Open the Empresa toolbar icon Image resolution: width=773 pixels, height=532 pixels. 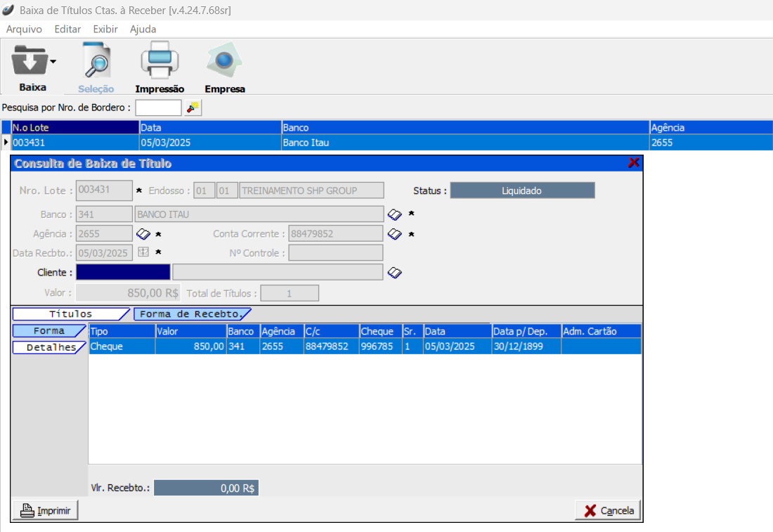pyautogui.click(x=224, y=62)
